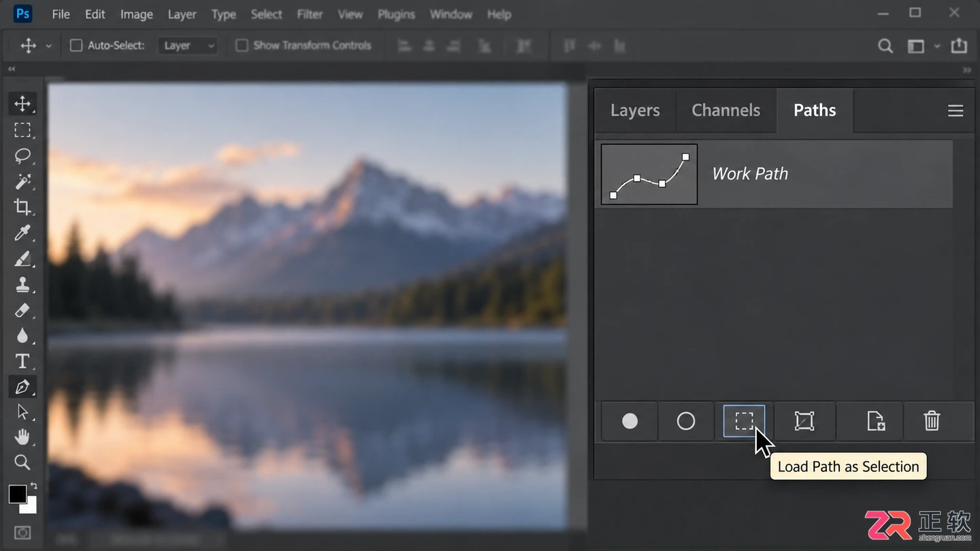The height and width of the screenshot is (551, 980).
Task: Select the Horizontal Type tool
Action: (22, 361)
